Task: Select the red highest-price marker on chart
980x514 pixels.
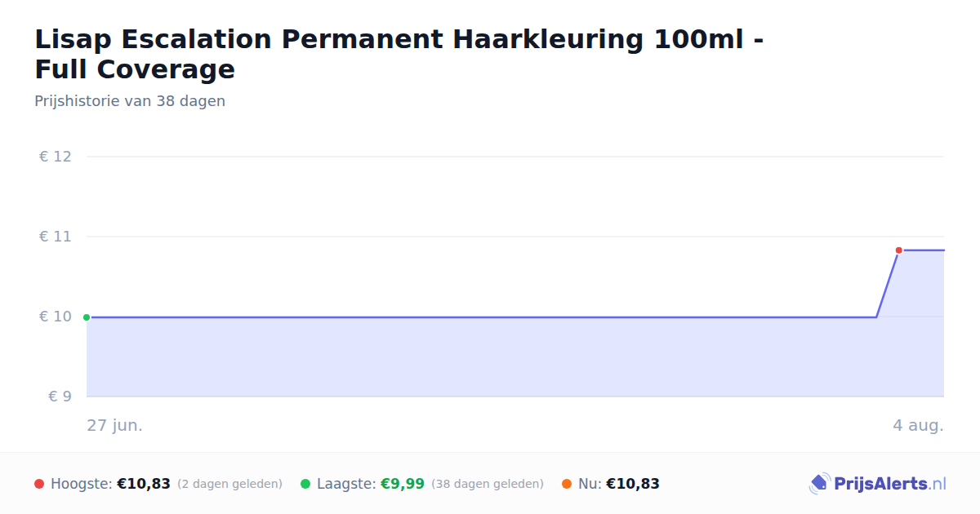Action: [898, 250]
